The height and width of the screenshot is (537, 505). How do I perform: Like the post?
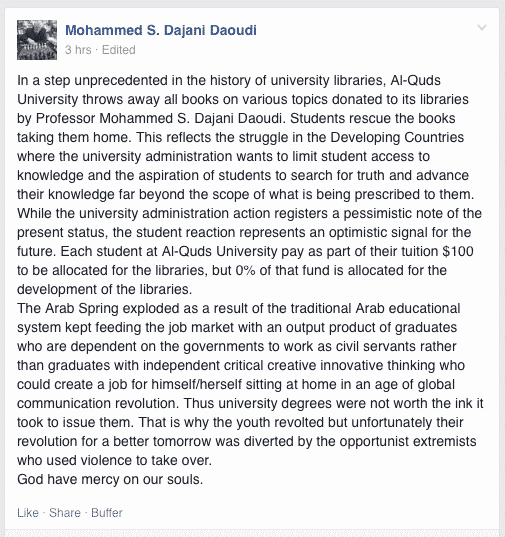pos(28,513)
